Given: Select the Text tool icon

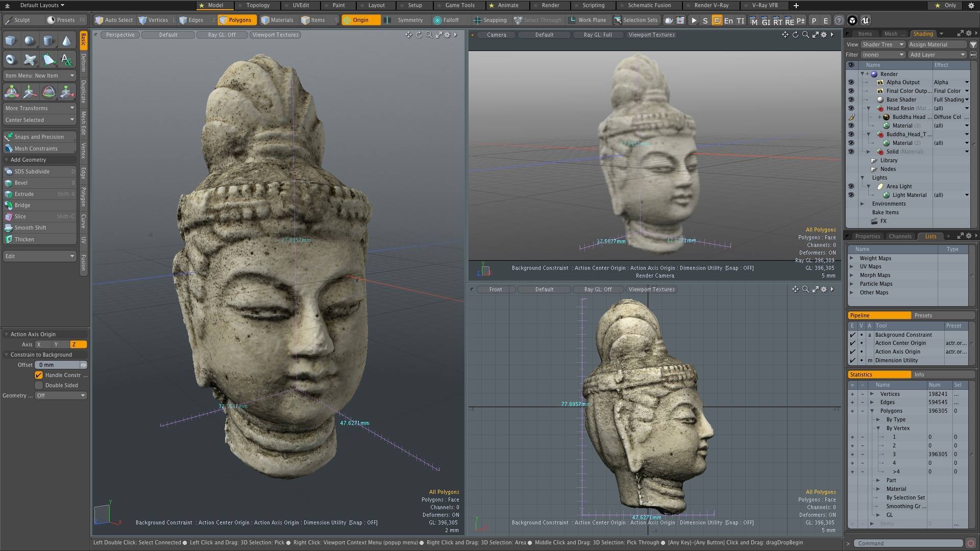Looking at the screenshot, I should (67, 60).
